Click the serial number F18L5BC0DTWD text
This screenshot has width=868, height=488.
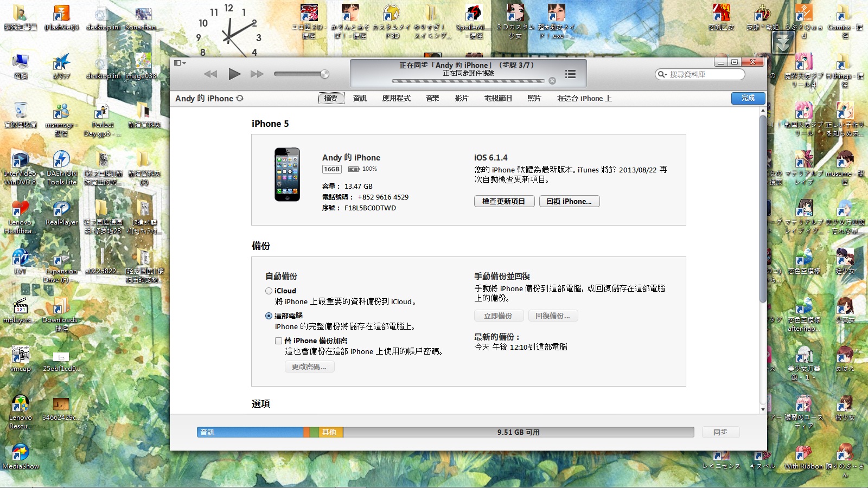371,208
